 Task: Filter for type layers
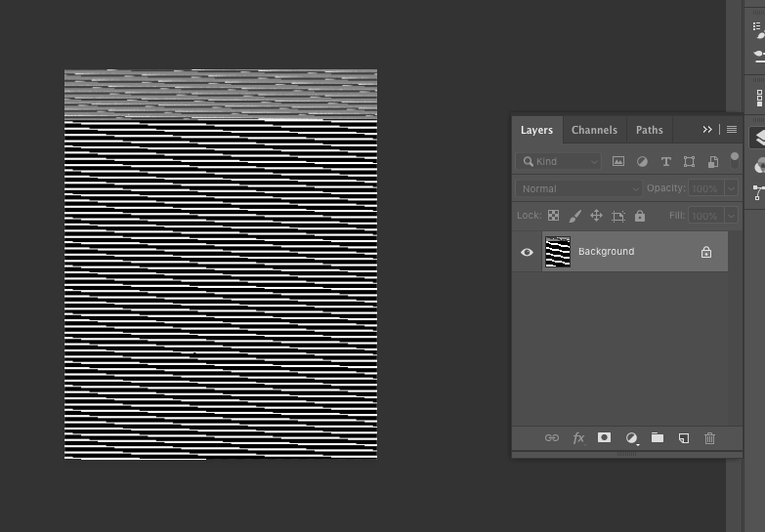666,161
